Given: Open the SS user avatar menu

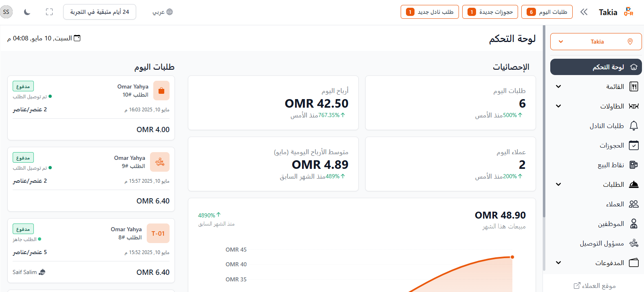Looking at the screenshot, I should click(6, 12).
